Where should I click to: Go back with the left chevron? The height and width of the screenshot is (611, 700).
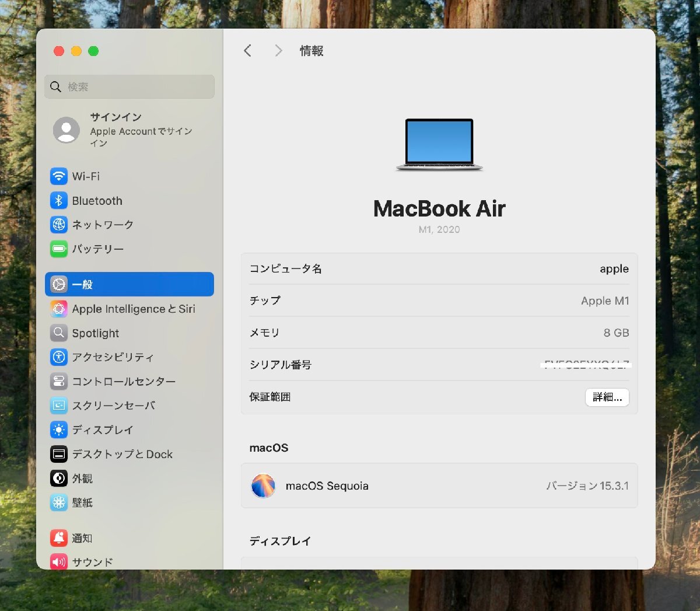click(248, 51)
